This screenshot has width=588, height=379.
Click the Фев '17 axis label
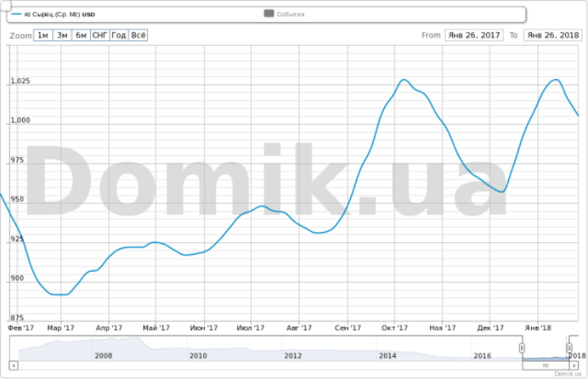point(21,328)
